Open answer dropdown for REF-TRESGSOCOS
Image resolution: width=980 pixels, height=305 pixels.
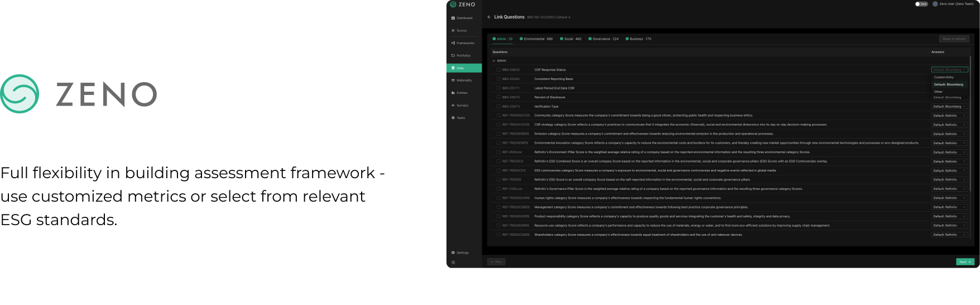[949, 116]
